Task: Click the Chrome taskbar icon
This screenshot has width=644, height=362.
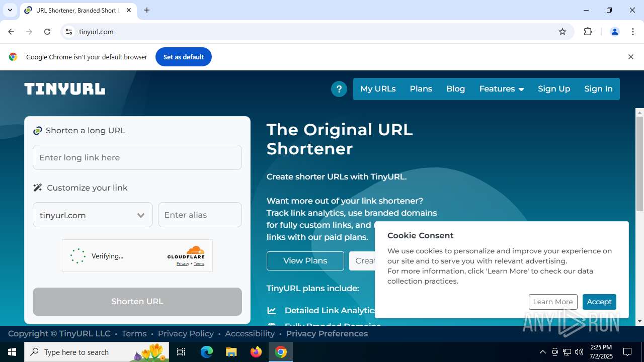Action: (281, 352)
